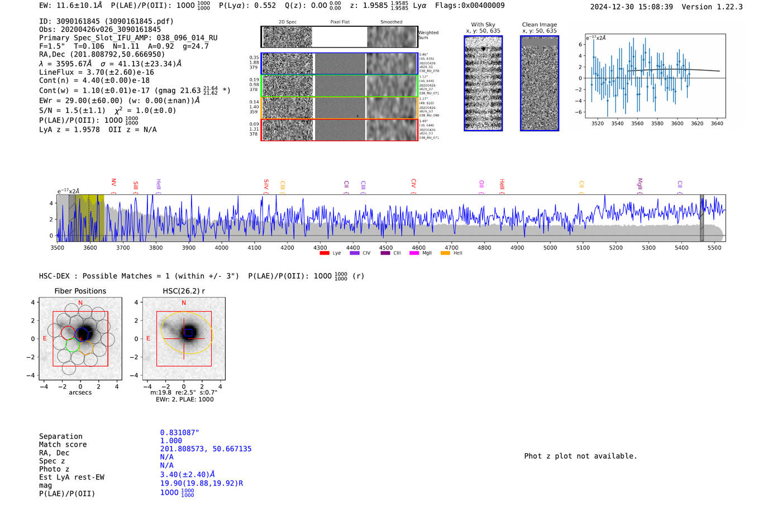The width and height of the screenshot is (782, 532).
Task: Select the magenta MgII legend swatch
Action: 414,253
